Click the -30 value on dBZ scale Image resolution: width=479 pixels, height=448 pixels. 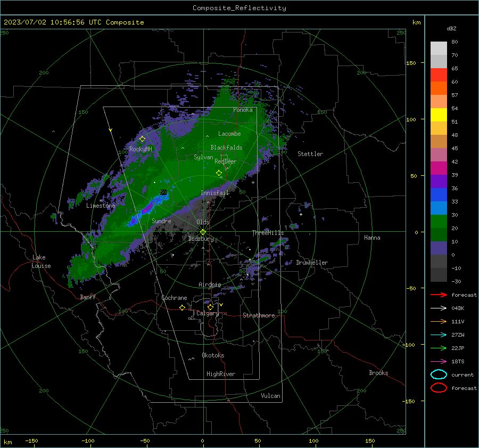[456, 281]
